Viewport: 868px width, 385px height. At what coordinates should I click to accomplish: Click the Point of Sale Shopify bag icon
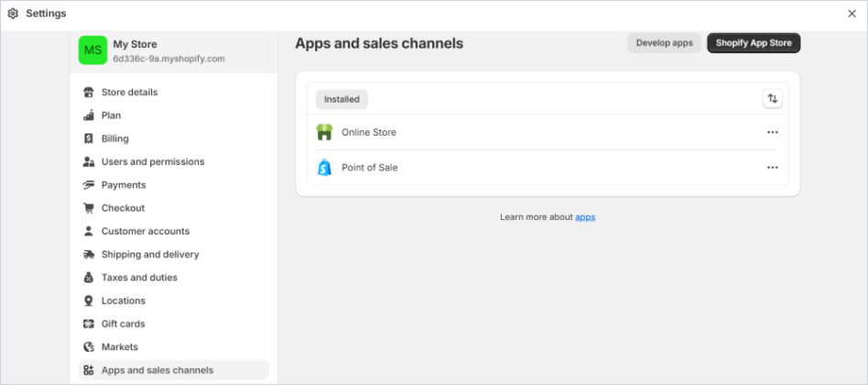click(x=324, y=168)
